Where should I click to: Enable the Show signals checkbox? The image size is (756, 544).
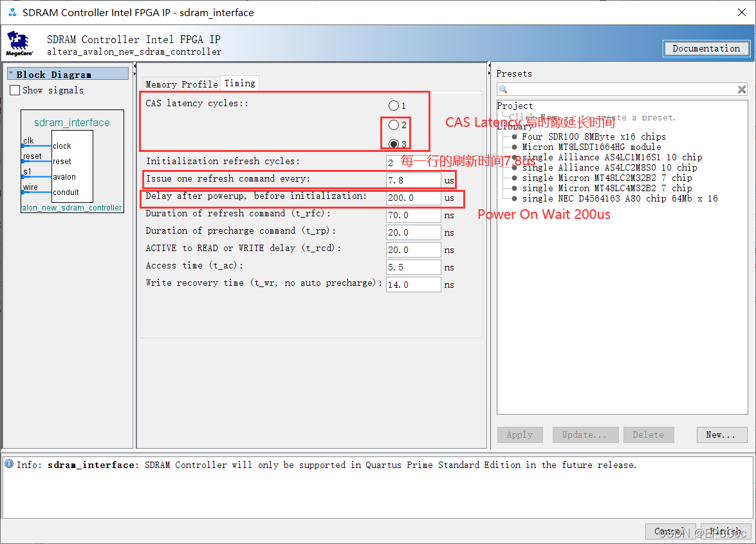[x=14, y=90]
